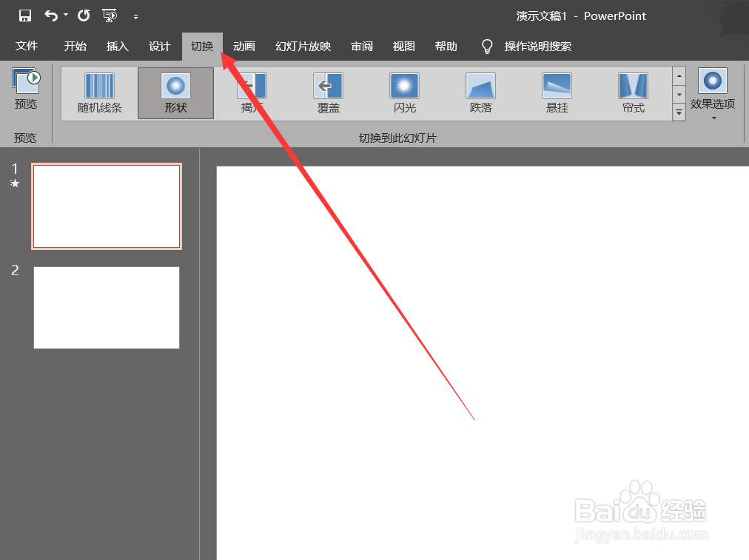Apply the 悬挂 transition
This screenshot has width=749, height=560.
coord(557,93)
